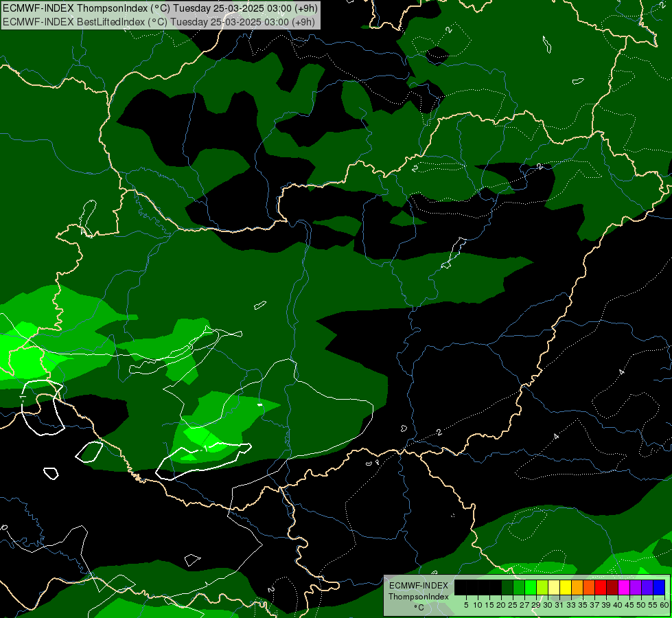Viewport: 672px width, 618px height.
Task: Click the ThompsonIndex title line in header
Action: 160,8
